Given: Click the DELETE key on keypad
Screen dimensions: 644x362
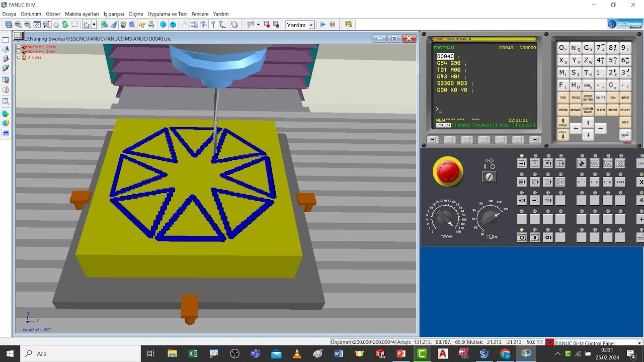Looking at the screenshot, I should tap(625, 110).
